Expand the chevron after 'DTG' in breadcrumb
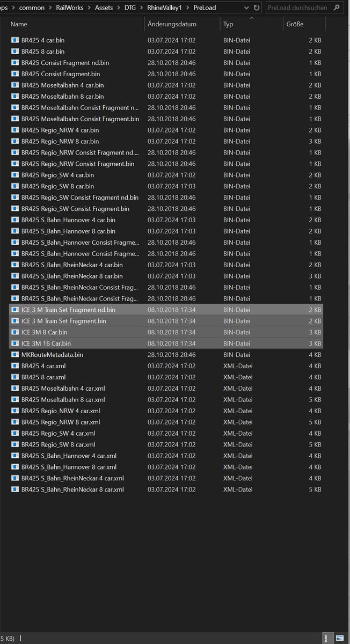This screenshot has width=350, height=644. coord(142,8)
